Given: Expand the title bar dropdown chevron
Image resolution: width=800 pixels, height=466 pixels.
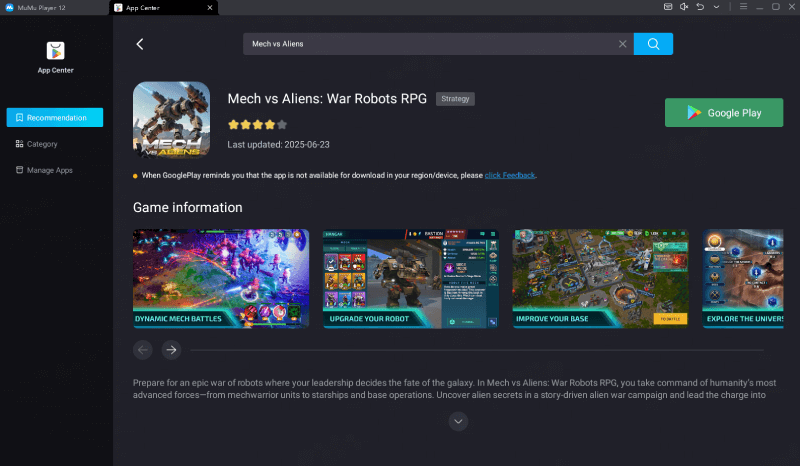Looking at the screenshot, I should 716,7.
